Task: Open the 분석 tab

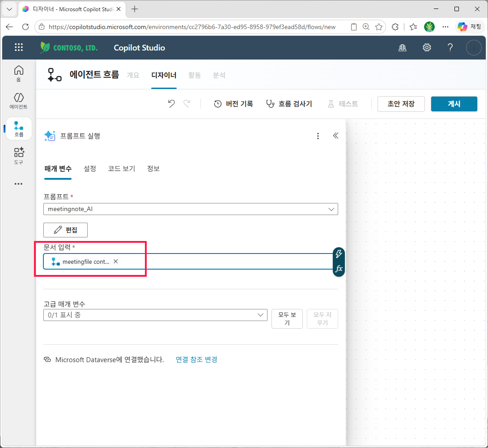Action: click(219, 75)
